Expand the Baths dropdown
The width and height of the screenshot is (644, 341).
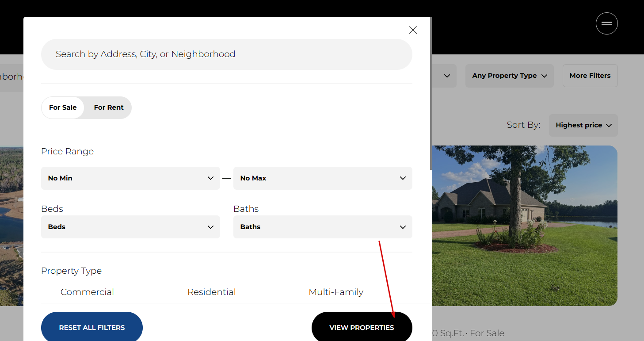(x=323, y=227)
